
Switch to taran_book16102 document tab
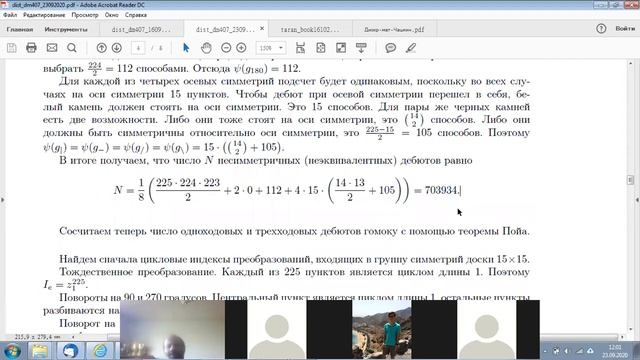click(x=310, y=29)
